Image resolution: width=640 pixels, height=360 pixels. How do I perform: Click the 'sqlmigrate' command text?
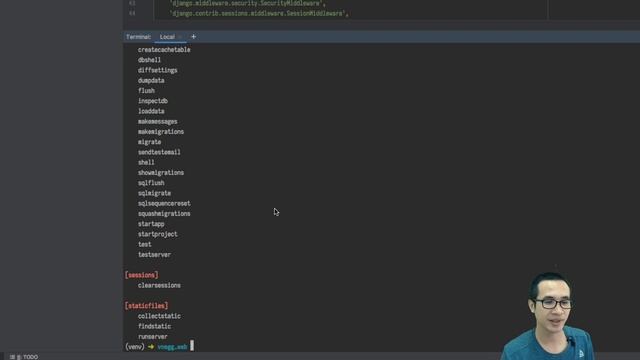[154, 193]
